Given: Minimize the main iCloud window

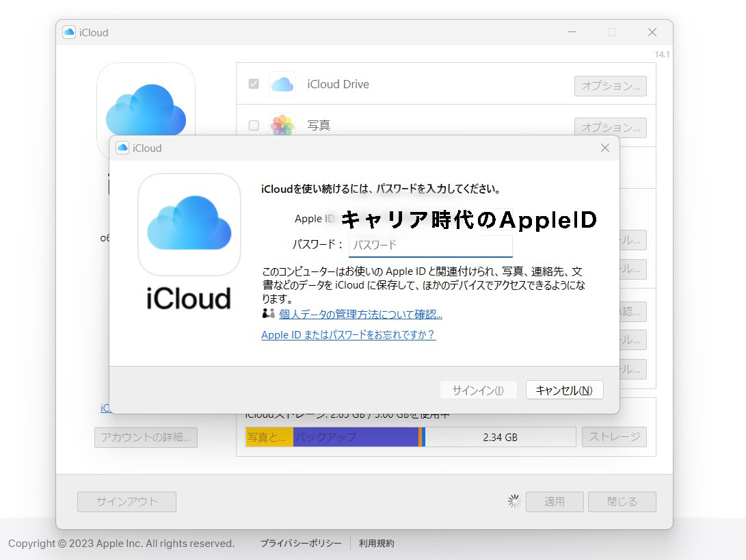Looking at the screenshot, I should (572, 32).
